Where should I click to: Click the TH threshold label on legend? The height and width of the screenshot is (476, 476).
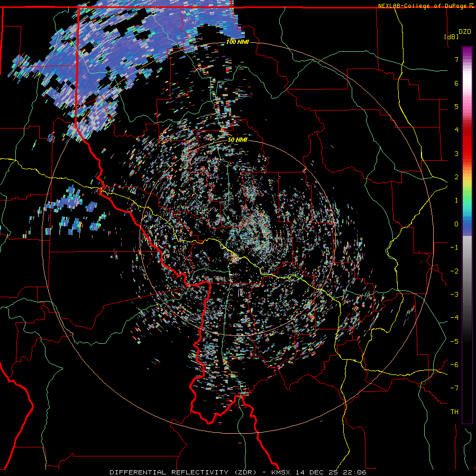coord(454,412)
